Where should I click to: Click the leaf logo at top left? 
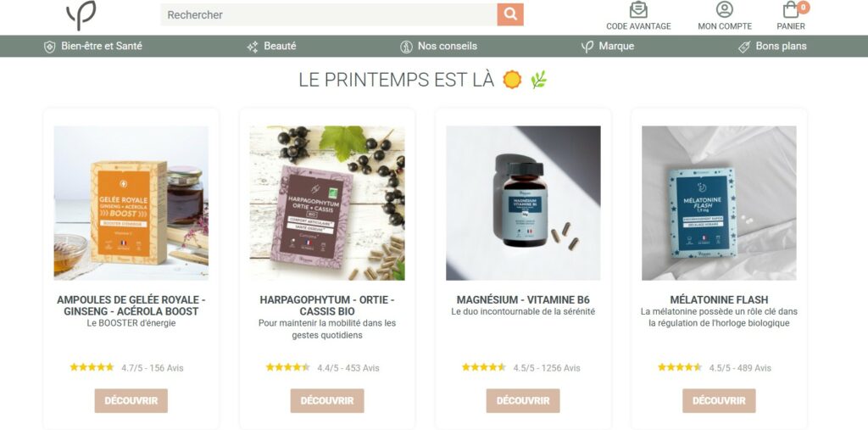click(x=81, y=15)
